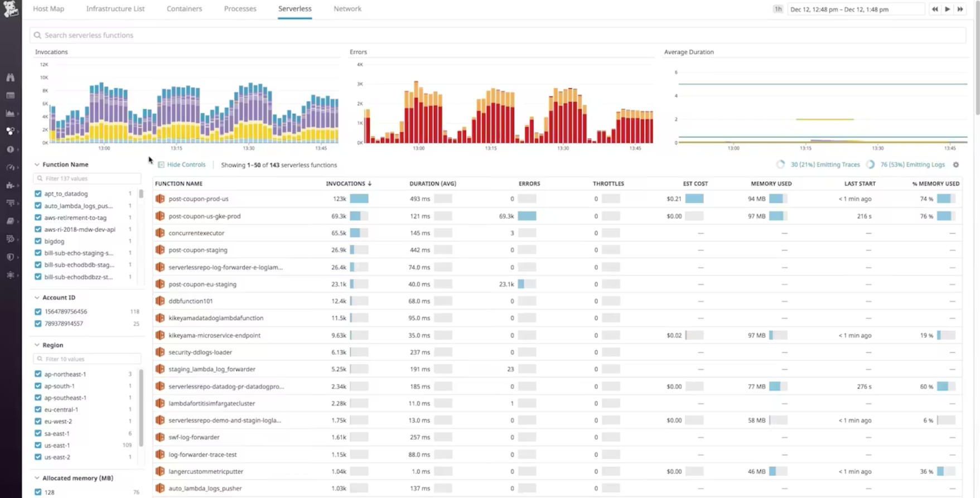Collapse the Allocated memory (MB) facet
Image resolution: width=980 pixels, height=498 pixels.
tap(37, 478)
